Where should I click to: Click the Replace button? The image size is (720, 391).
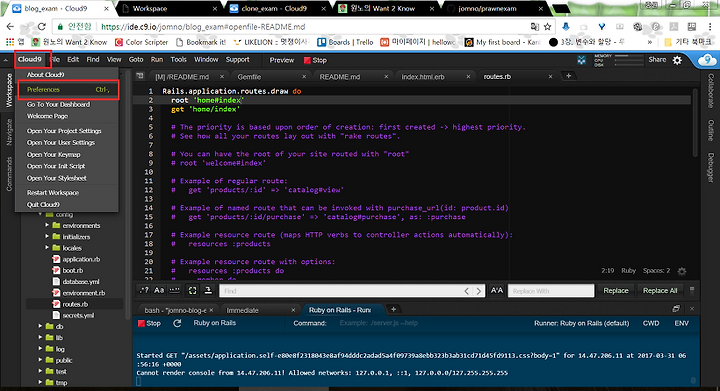pos(616,290)
